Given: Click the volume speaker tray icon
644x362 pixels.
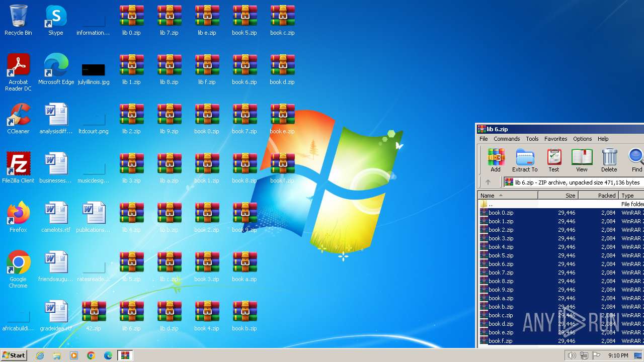Looking at the screenshot, I should tap(572, 355).
